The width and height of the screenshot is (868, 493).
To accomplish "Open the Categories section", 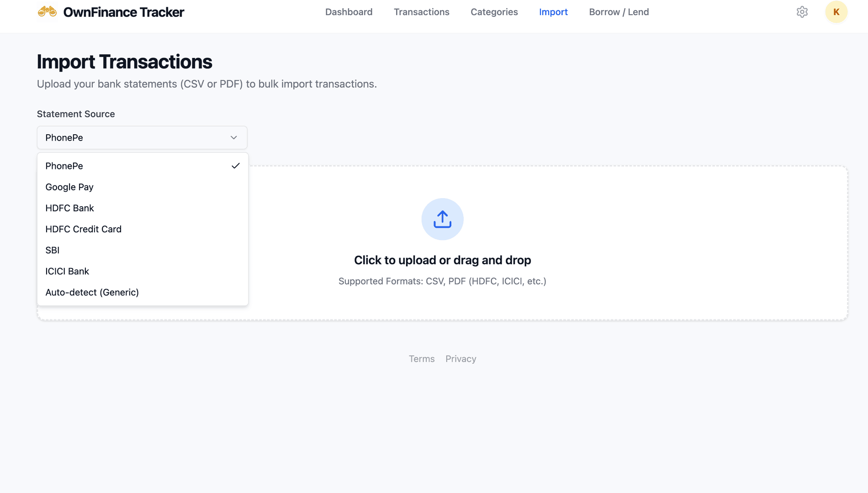I will [x=494, y=12].
